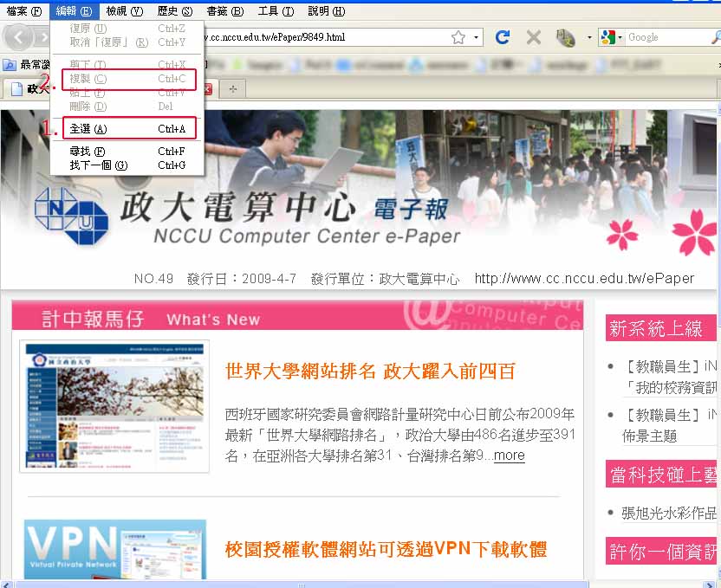Choose 尋找 (F) from the edit menu
Viewport: 721px width, 588px height.
pos(128,152)
